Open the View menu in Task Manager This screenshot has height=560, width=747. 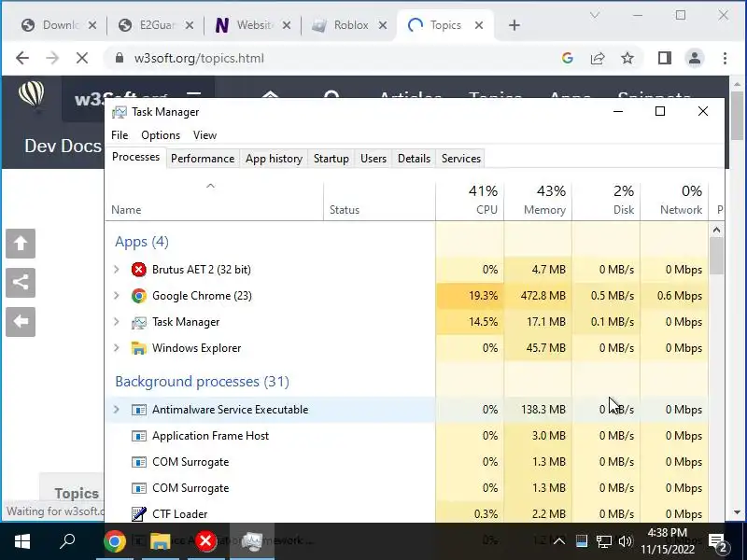click(204, 135)
